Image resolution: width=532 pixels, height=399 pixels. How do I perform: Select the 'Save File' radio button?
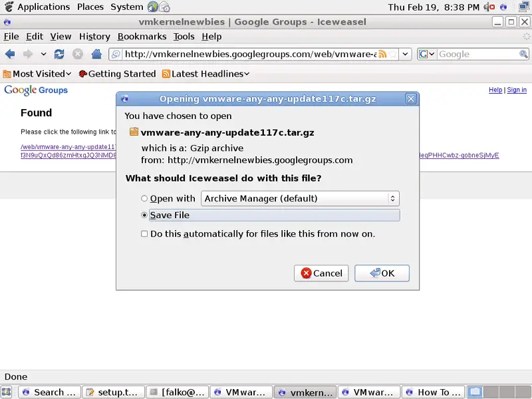coord(144,215)
